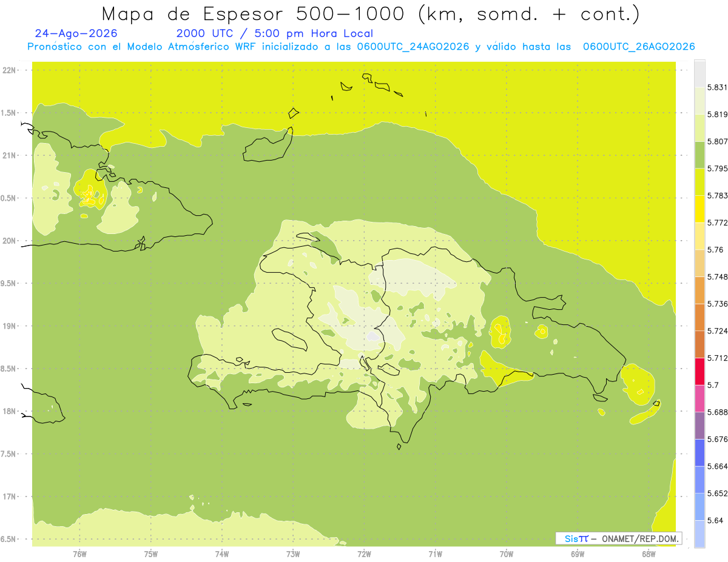
Task: Click the longitude label "70W"
Action: pyautogui.click(x=507, y=554)
